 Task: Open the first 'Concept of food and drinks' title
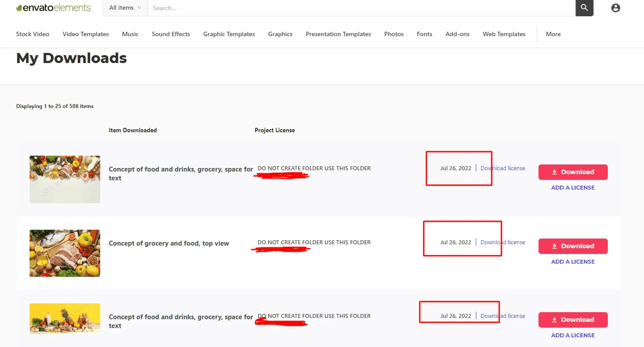(x=181, y=174)
